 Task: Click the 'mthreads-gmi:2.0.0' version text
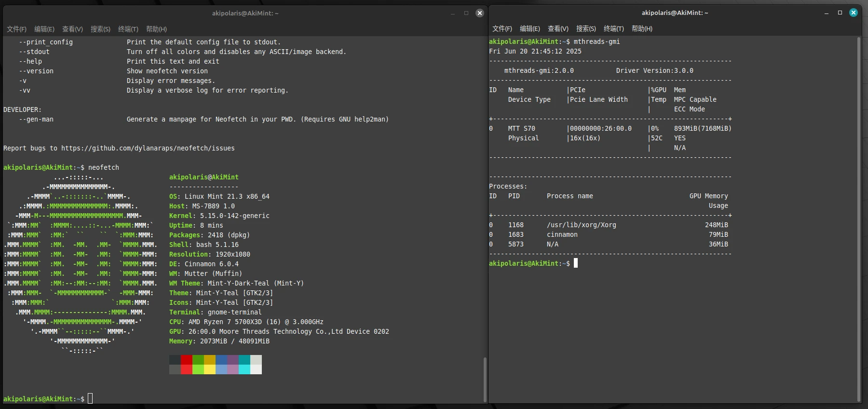tap(539, 70)
